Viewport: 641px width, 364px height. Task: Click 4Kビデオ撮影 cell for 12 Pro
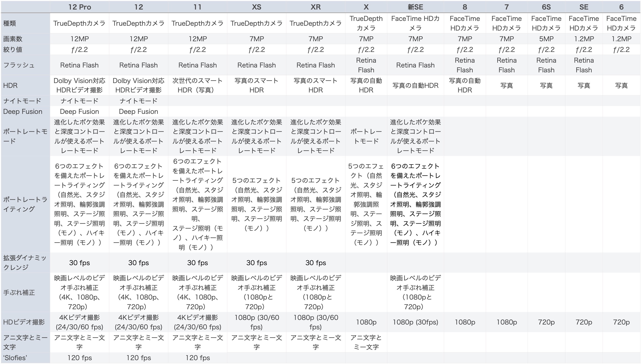point(79,322)
